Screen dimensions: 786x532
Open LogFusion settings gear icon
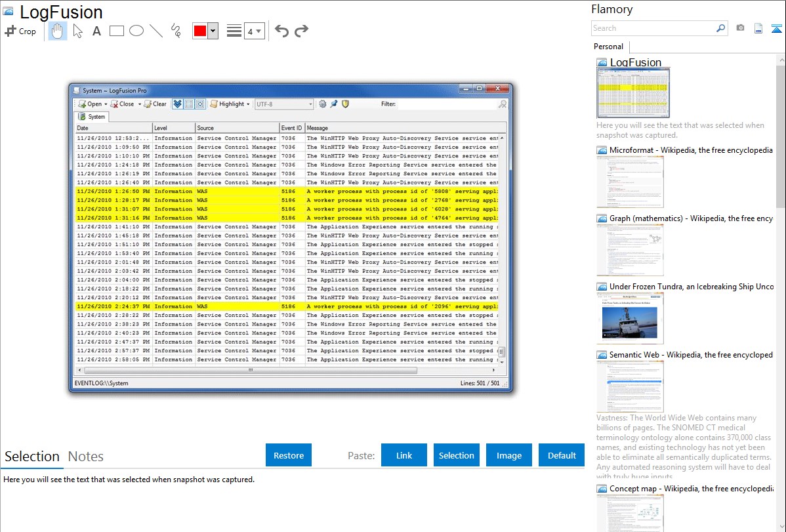(322, 104)
